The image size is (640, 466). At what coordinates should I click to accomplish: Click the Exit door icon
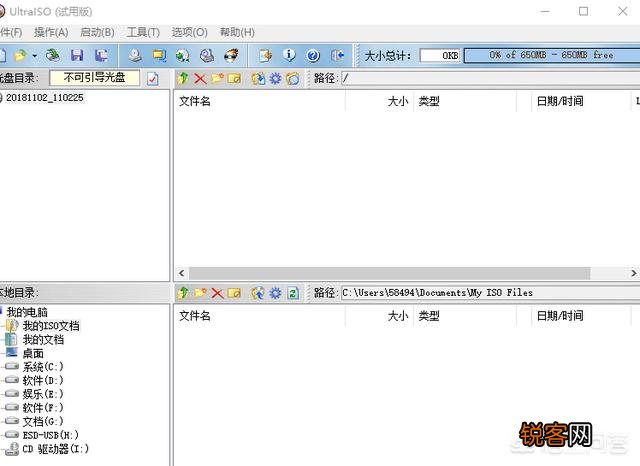tap(338, 55)
